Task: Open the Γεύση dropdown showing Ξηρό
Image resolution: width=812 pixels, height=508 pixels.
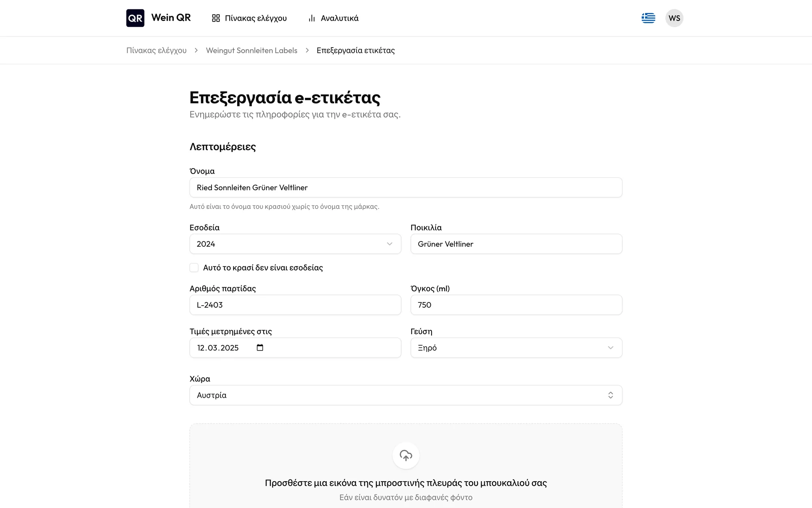Action: [x=516, y=348]
